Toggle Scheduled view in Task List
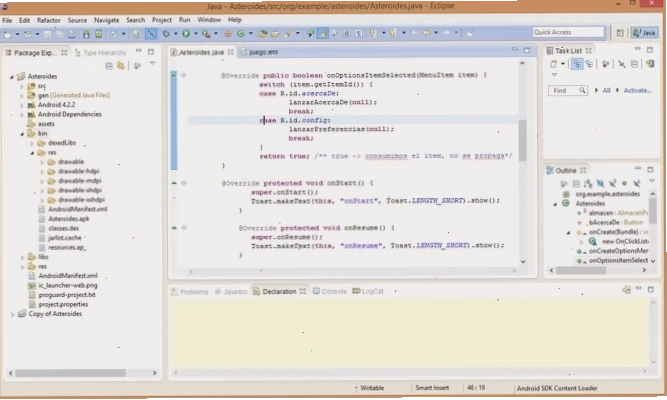This screenshot has height=400, width=667. 589,64
